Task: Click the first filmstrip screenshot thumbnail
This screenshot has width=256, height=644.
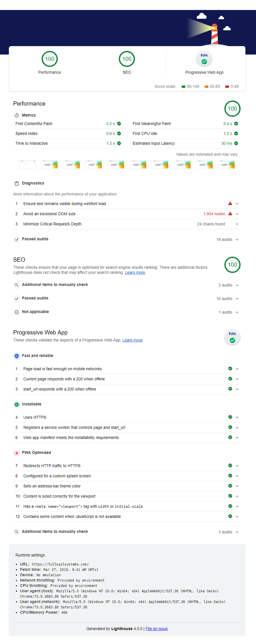Action: [27, 164]
